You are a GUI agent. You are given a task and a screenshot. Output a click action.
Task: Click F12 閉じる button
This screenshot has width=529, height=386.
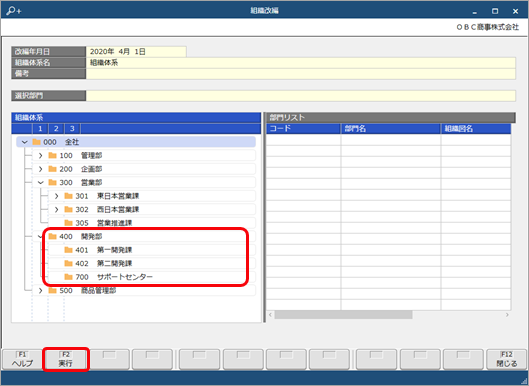click(507, 359)
